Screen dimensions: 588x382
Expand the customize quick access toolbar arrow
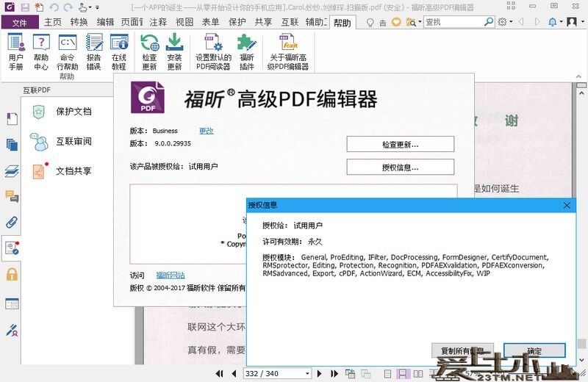[97, 7]
